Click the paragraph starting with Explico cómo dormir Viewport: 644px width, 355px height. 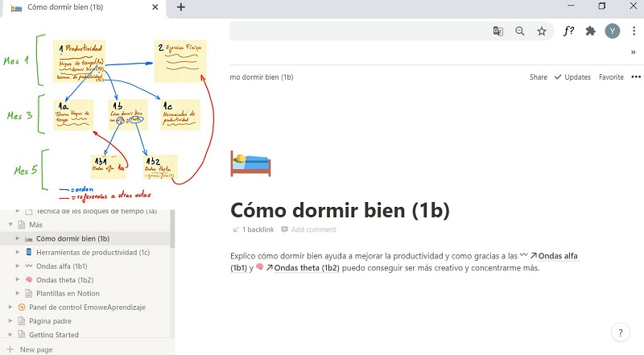[x=405, y=262]
